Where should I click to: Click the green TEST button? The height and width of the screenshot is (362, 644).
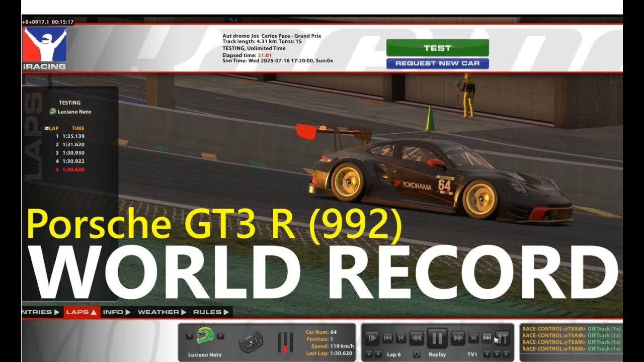(437, 48)
